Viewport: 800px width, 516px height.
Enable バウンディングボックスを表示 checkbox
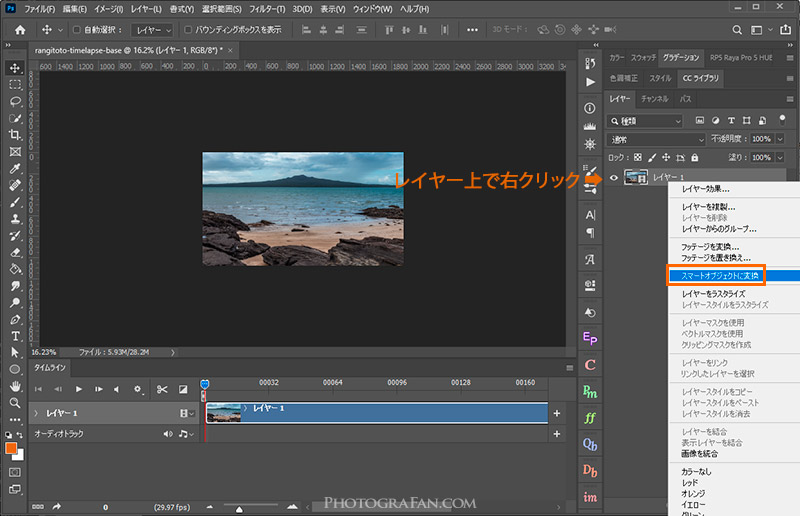click(x=188, y=30)
